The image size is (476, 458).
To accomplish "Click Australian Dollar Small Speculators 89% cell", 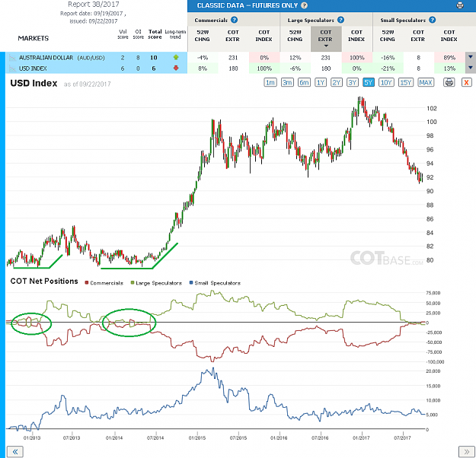I will click(449, 58).
